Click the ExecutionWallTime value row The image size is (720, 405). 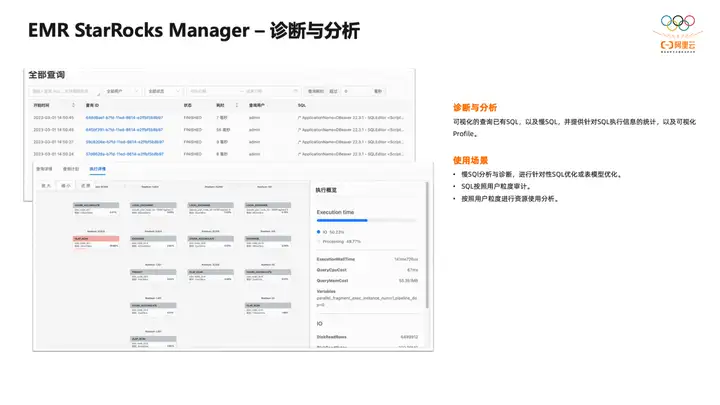(367, 259)
